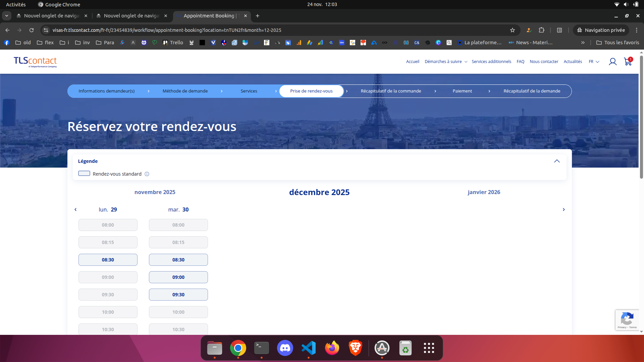Advance to January 2026 with the right arrow

click(x=563, y=209)
